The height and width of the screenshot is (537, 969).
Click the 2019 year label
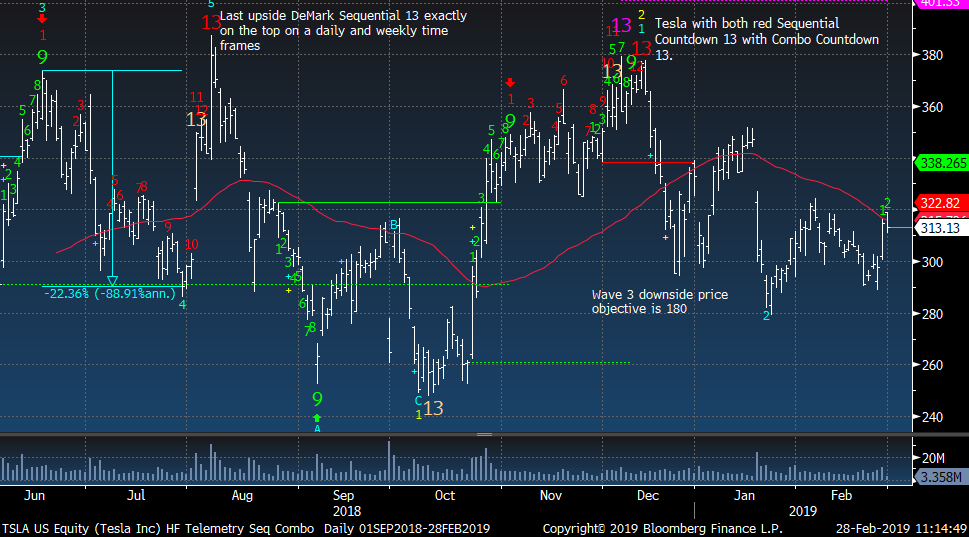[803, 511]
